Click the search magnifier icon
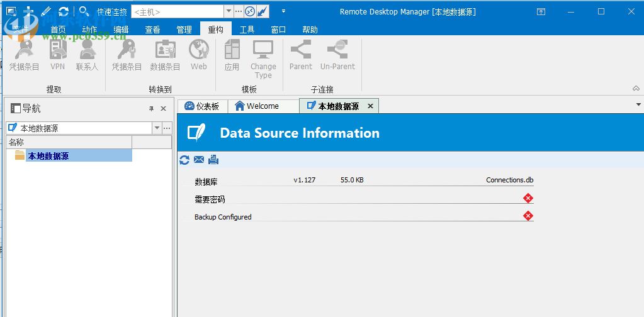This screenshot has height=317, width=644. click(84, 11)
